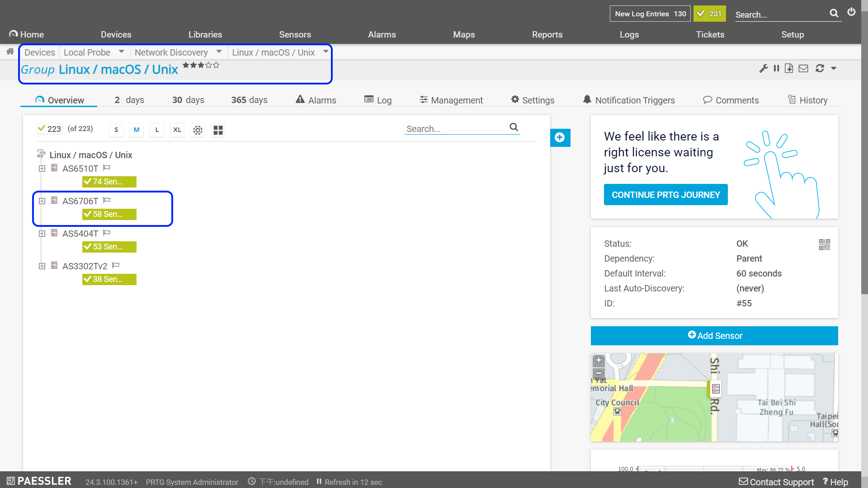The width and height of the screenshot is (868, 488).
Task: Open the Help link in footer
Action: click(835, 482)
